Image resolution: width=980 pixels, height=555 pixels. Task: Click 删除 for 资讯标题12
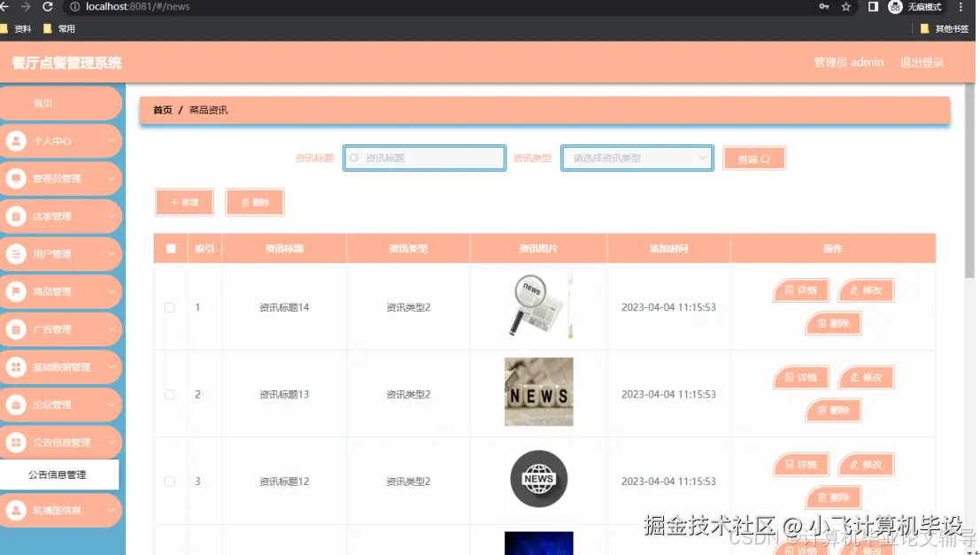(834, 497)
